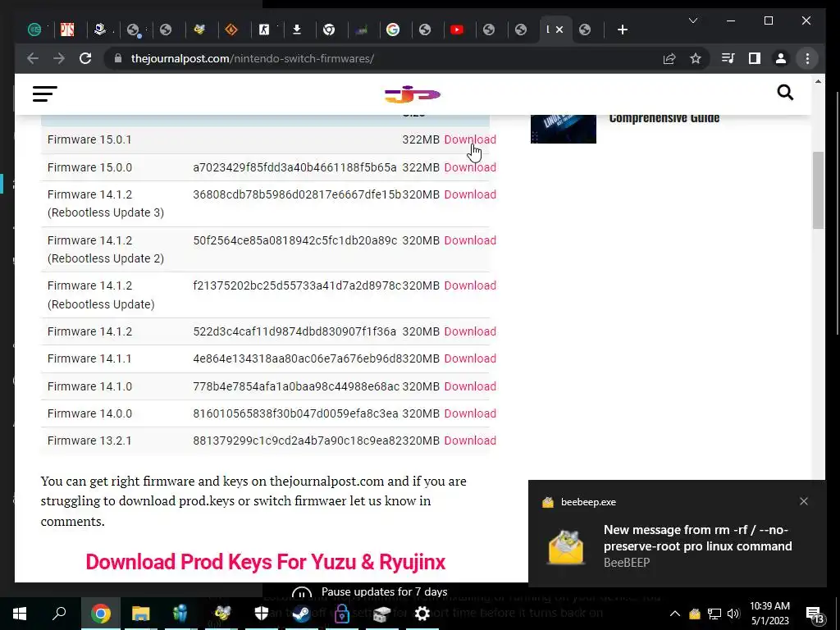Switch to the Chrome-icon tab

[x=329, y=30]
